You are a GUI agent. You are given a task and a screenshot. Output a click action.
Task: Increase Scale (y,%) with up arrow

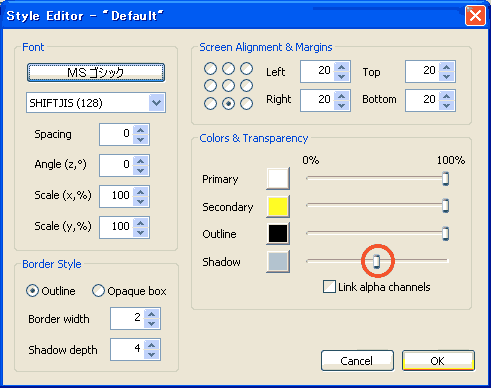[141, 223]
